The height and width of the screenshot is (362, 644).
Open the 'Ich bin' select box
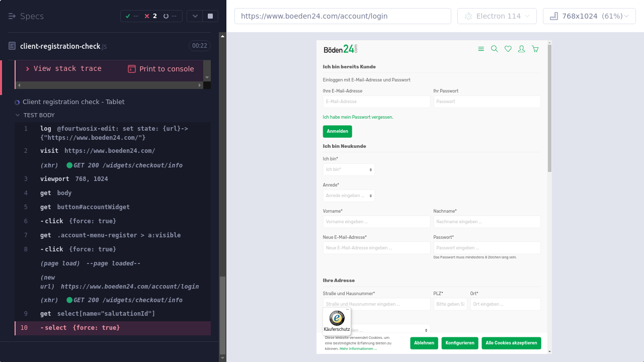[349, 169]
